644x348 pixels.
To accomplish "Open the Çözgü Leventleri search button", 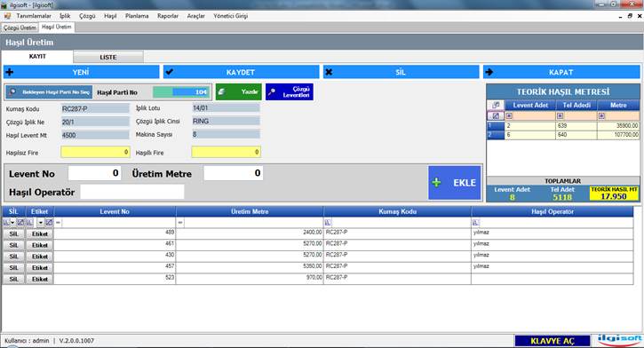I will coord(290,92).
